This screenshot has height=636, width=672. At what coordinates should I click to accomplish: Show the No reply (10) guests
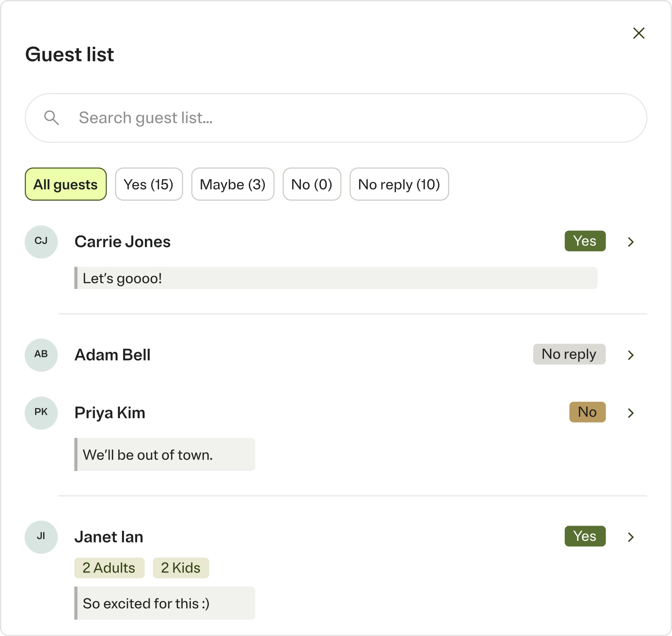399,184
